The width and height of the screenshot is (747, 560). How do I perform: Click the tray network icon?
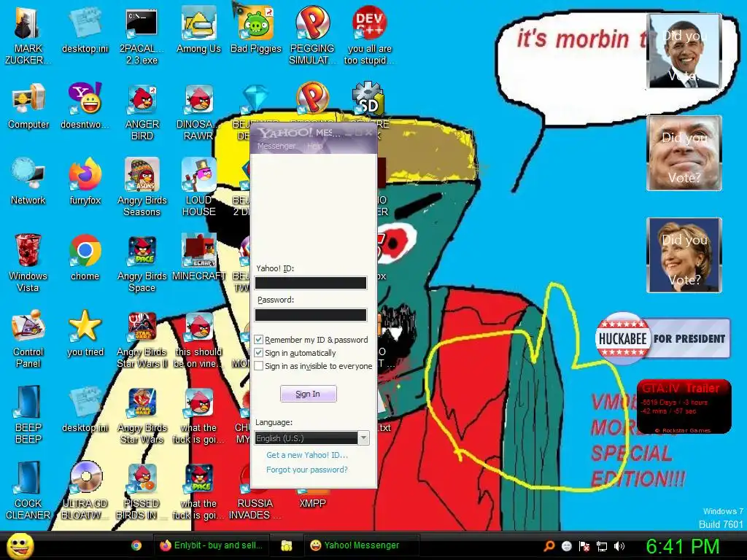pyautogui.click(x=602, y=546)
